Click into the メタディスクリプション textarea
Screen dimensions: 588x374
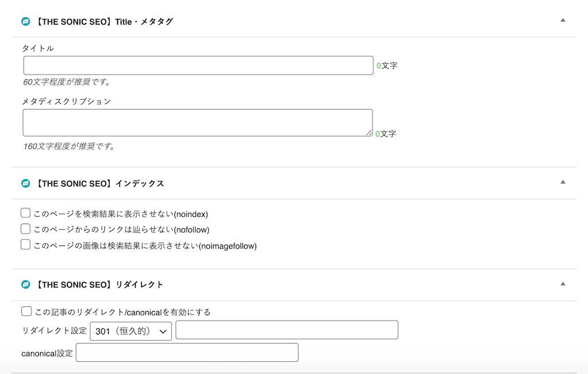point(198,123)
